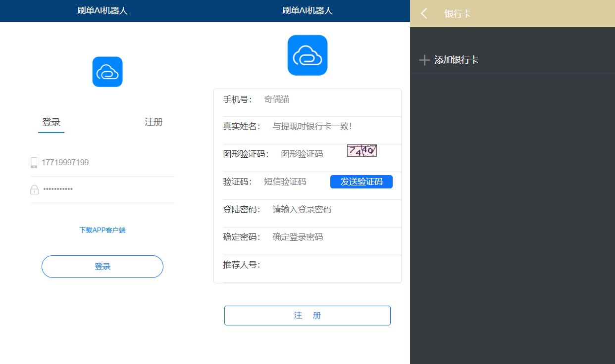Click the 推荐人号： label
The width and height of the screenshot is (615, 364).
[242, 265]
